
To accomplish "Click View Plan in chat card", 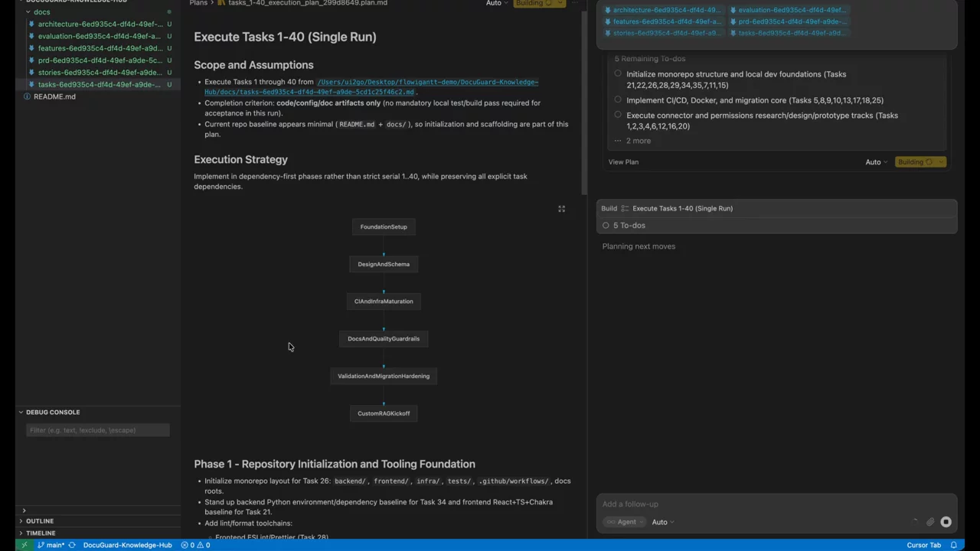I will pyautogui.click(x=623, y=161).
